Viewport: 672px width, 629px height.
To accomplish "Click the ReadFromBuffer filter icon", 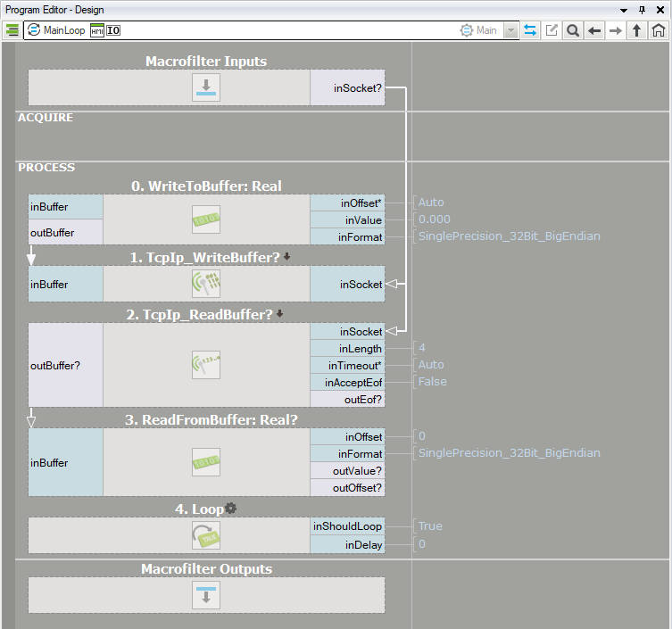I will [206, 462].
